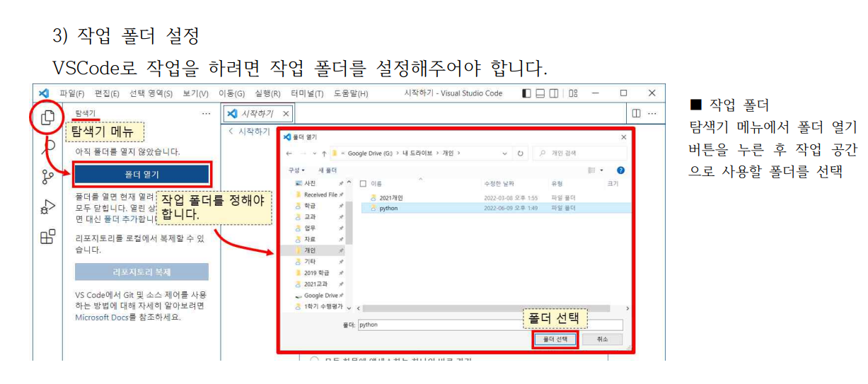Click Google Drive (G:) breadcrumb segment
Screen dimensions: 868x384
[371, 153]
